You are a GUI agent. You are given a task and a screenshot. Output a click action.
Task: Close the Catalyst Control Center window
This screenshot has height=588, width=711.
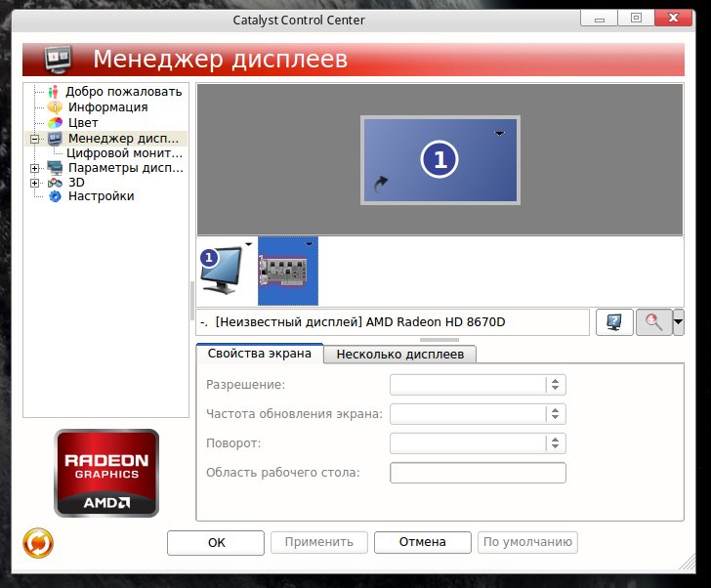pyautogui.click(x=673, y=19)
